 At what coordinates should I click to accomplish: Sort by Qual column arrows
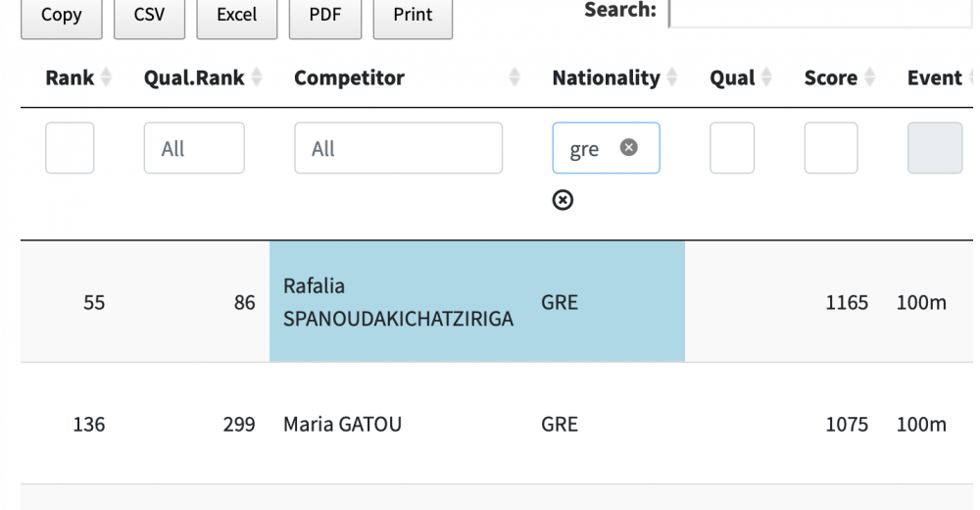tap(766, 78)
